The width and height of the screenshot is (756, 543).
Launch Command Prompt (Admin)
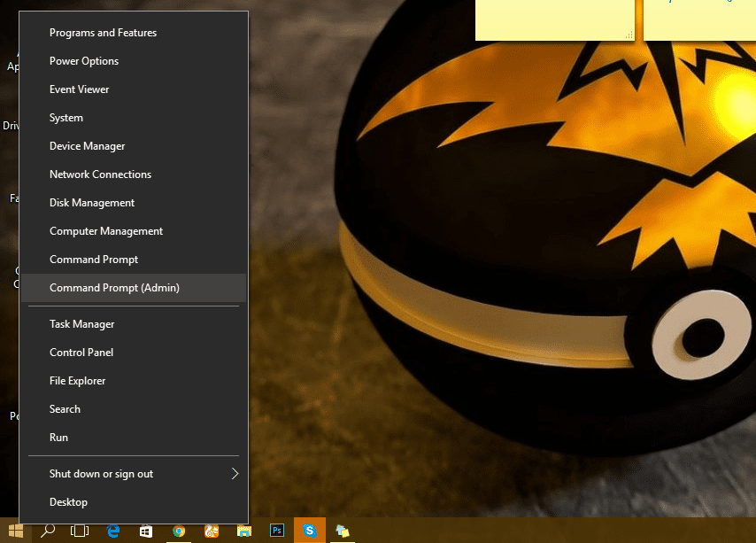coord(134,288)
